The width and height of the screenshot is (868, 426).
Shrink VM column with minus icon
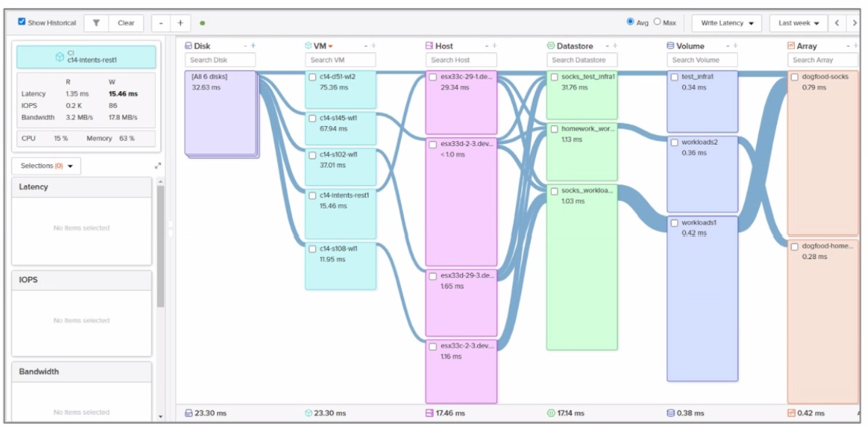pos(366,46)
